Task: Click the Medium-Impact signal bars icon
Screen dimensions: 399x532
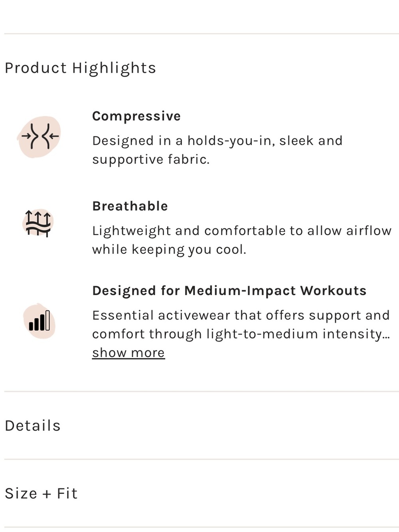Action: tap(40, 320)
